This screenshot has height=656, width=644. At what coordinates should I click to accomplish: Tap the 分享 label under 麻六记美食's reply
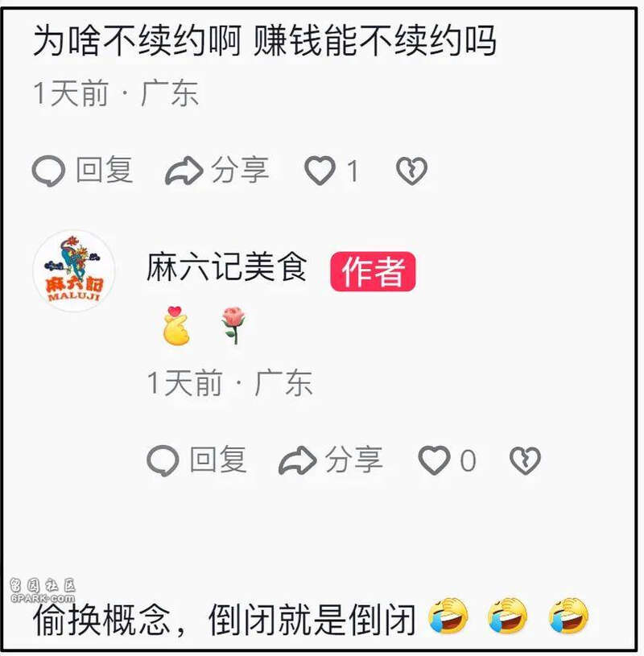[x=354, y=460]
